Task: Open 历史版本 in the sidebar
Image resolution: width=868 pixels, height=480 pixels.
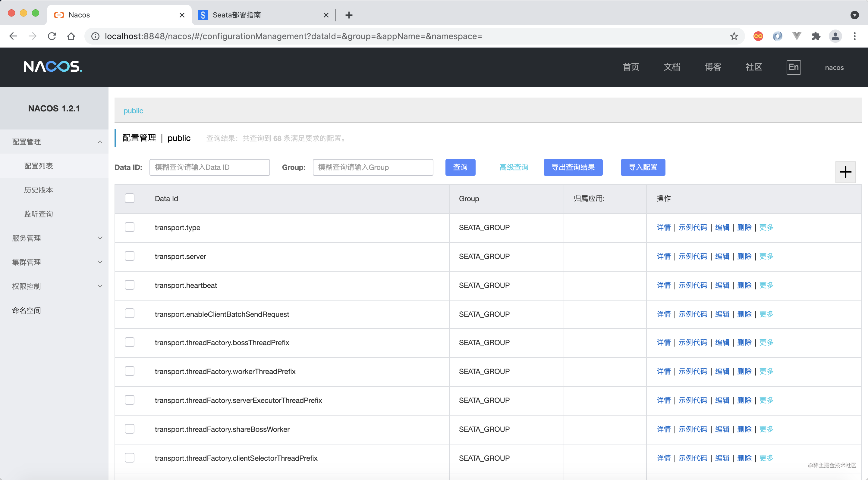Action: [x=38, y=190]
